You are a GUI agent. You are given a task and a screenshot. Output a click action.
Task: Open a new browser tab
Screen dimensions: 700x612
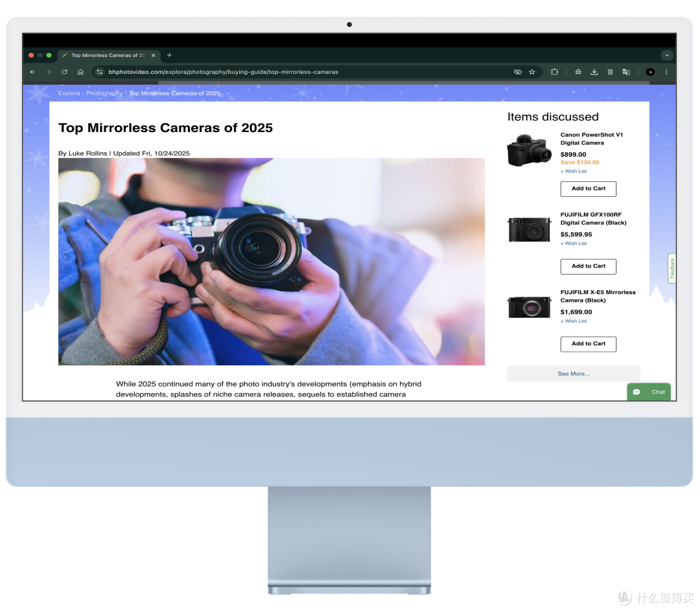click(x=169, y=55)
